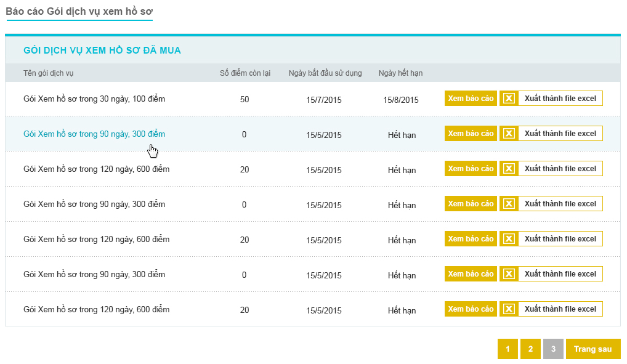Click the Excel icon in the sixth row
Screen dimensions: 627x364
point(509,274)
